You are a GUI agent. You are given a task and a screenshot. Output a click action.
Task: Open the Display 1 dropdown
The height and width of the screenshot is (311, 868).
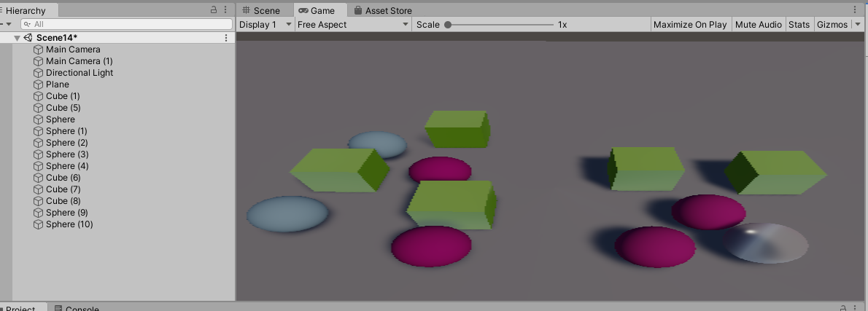pyautogui.click(x=266, y=25)
